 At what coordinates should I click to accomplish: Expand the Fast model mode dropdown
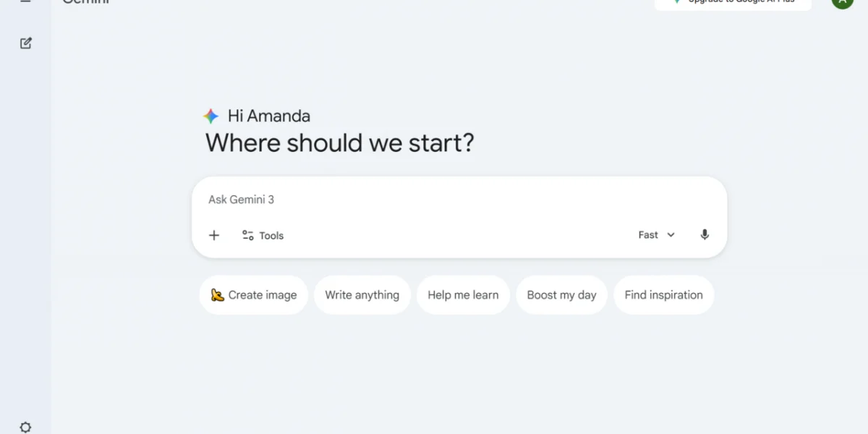pyautogui.click(x=656, y=235)
